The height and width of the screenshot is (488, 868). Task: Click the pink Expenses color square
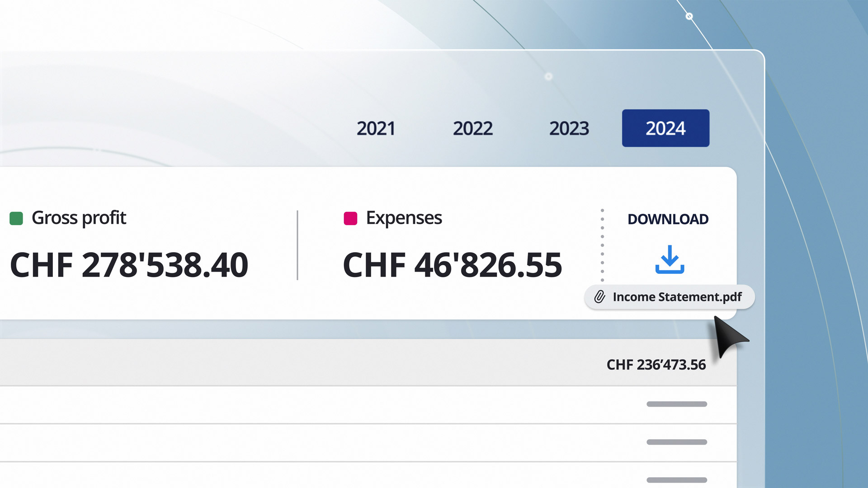click(x=350, y=218)
